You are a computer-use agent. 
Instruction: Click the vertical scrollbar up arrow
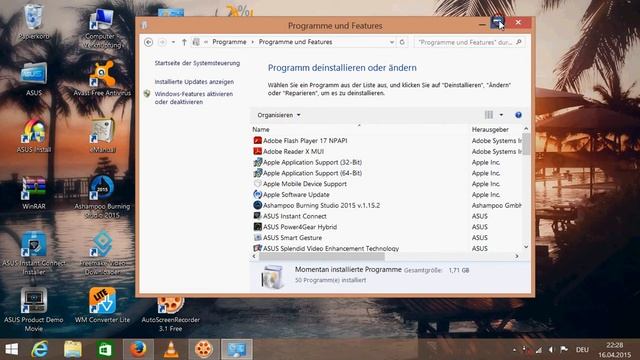526,129
